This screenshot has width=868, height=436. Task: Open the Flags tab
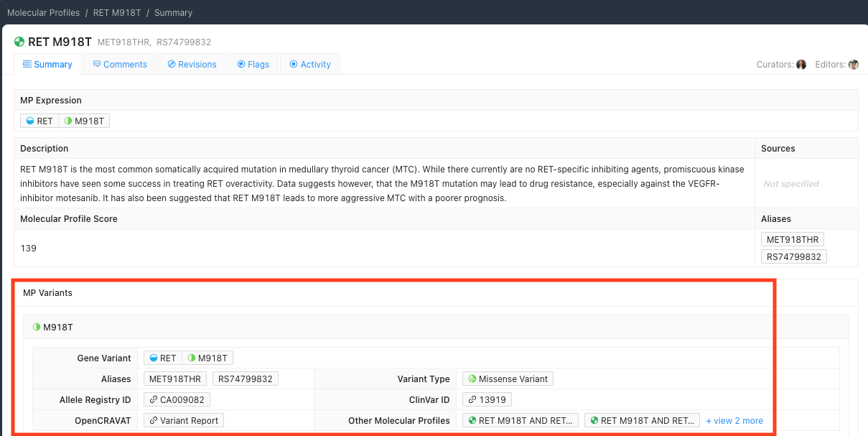pos(253,64)
